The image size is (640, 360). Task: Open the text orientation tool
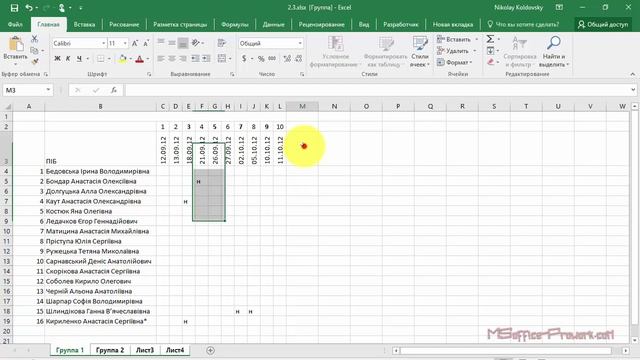click(196, 43)
